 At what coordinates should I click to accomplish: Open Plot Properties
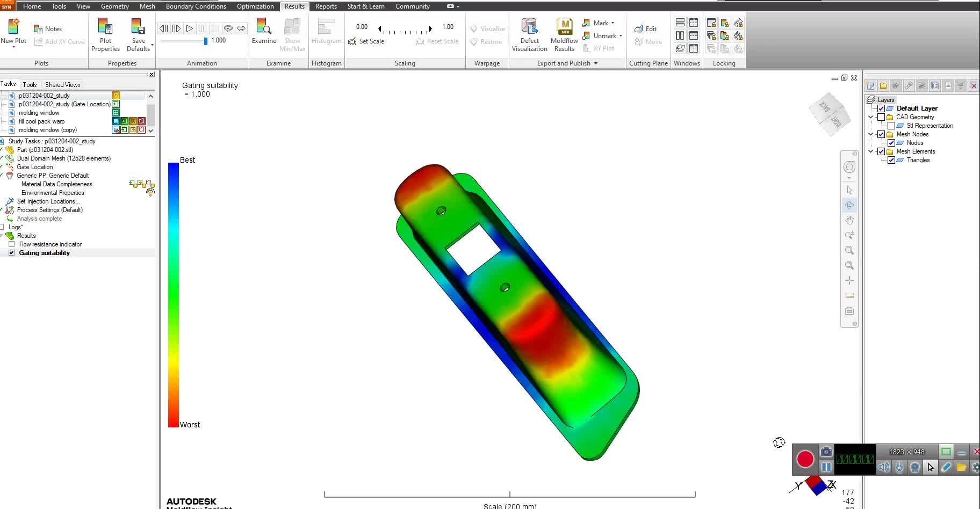click(105, 35)
